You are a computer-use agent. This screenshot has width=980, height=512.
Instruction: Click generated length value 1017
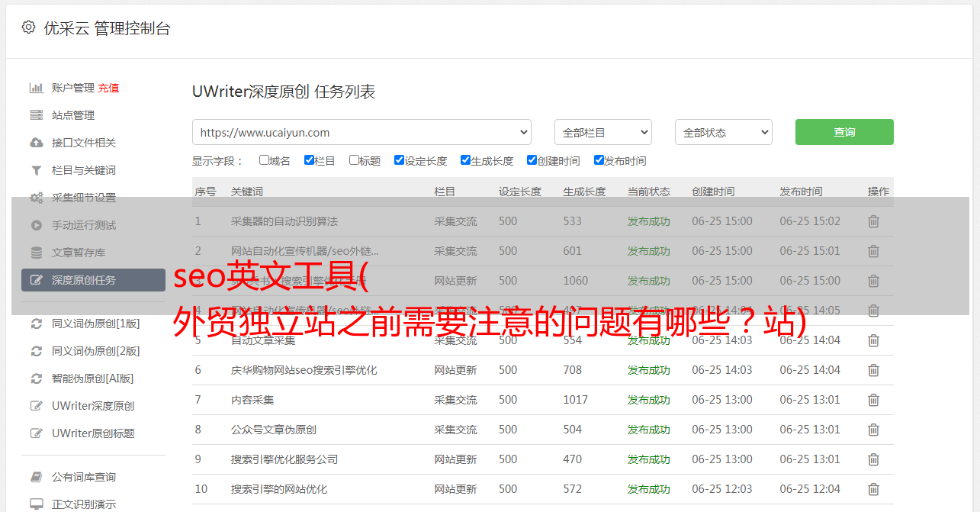point(576,400)
